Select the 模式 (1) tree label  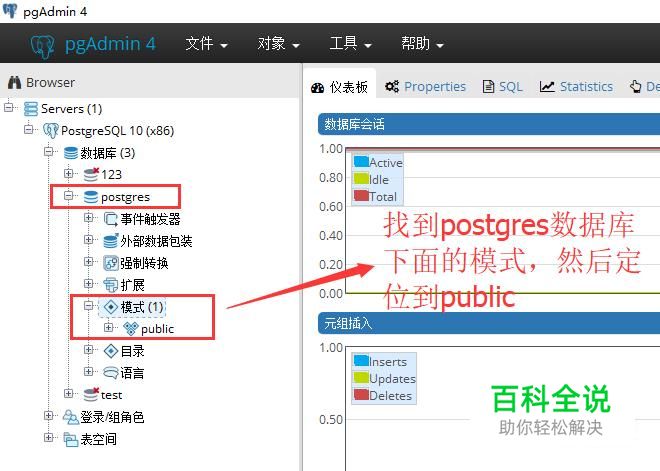(142, 307)
